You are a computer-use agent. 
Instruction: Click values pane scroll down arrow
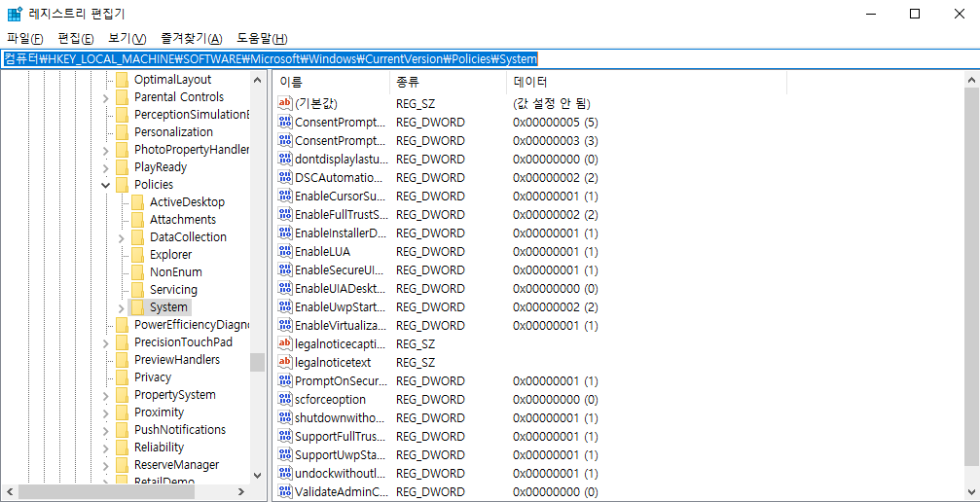click(972, 492)
